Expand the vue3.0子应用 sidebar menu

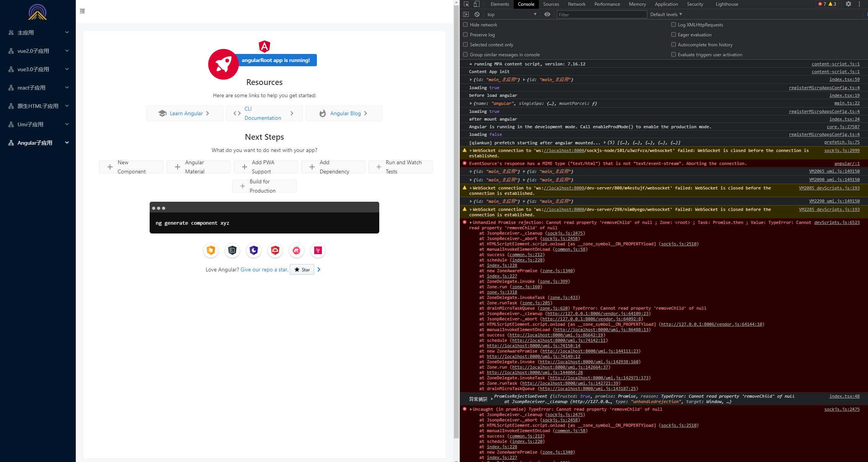38,69
